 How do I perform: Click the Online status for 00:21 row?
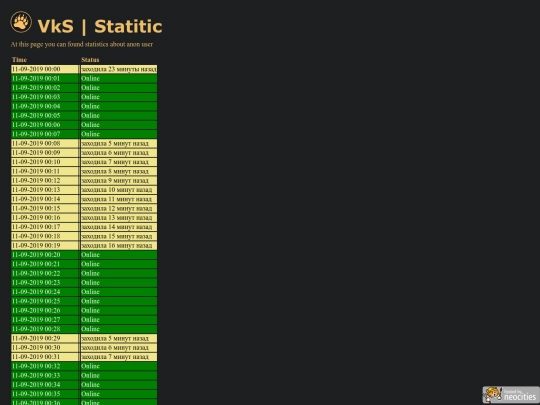pyautogui.click(x=119, y=264)
